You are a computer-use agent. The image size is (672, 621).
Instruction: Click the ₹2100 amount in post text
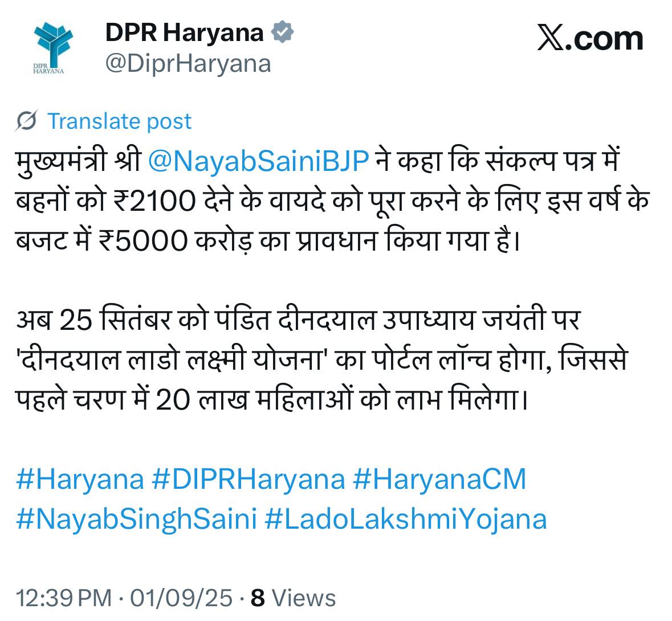pyautogui.click(x=155, y=201)
